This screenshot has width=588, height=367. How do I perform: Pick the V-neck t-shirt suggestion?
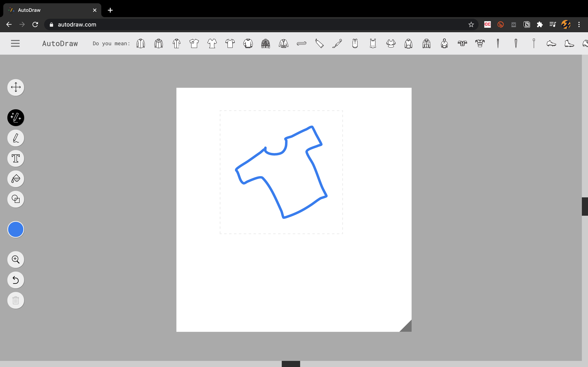click(212, 43)
